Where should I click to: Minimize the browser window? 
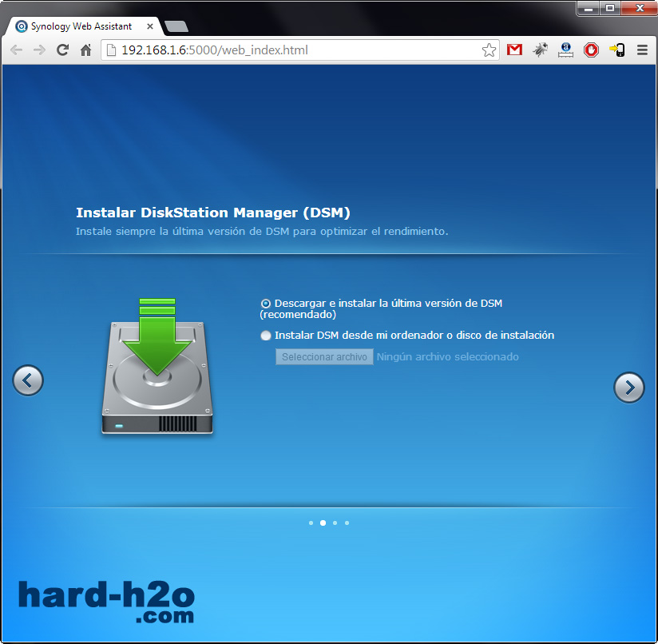(x=589, y=9)
